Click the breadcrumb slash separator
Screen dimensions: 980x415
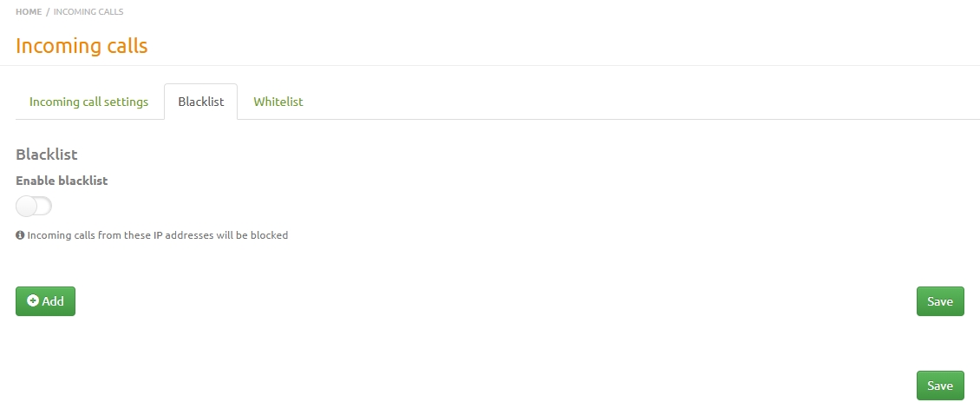tap(48, 12)
